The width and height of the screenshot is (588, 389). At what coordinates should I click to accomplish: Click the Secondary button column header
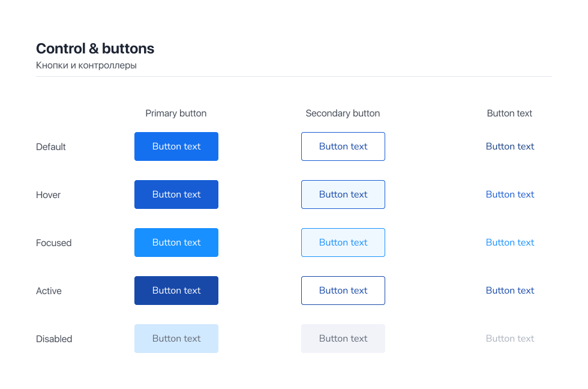[x=343, y=113]
